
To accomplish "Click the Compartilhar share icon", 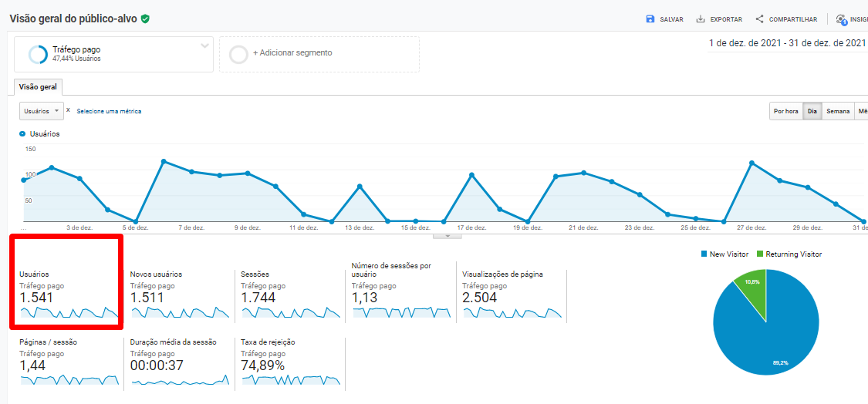I will (760, 19).
